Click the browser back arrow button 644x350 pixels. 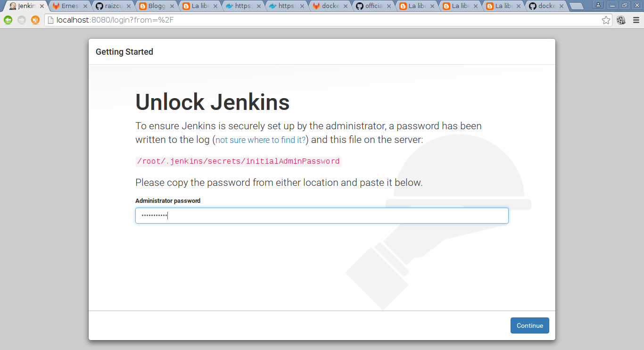(8, 20)
